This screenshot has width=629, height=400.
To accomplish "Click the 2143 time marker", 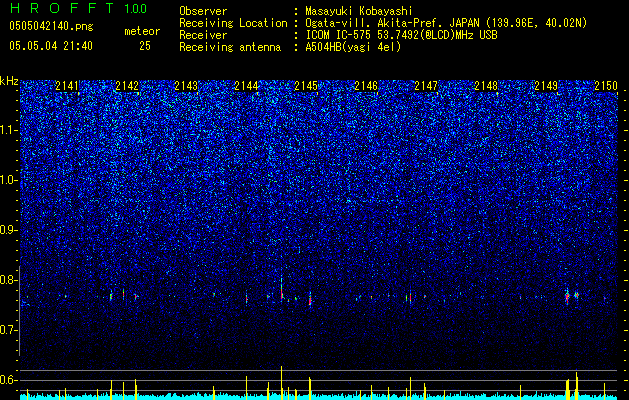I will tap(187, 86).
